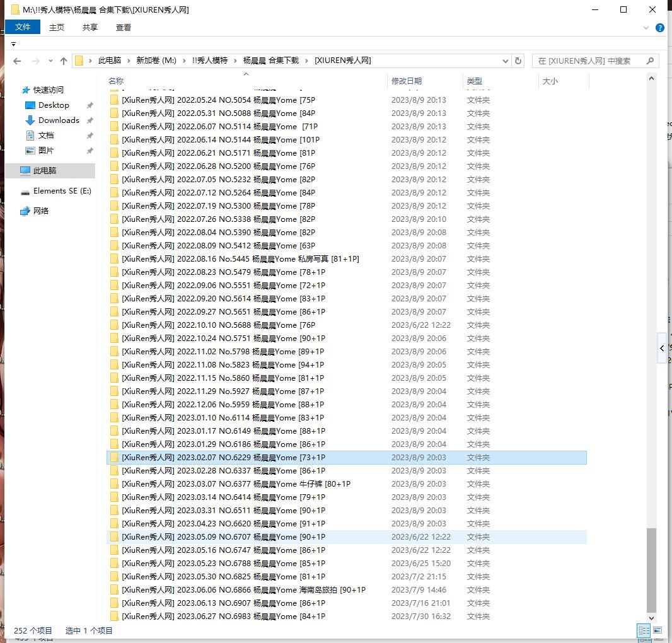Image resolution: width=672 pixels, height=643 pixels.
Task: Click address bar folder icon
Action: (79, 61)
